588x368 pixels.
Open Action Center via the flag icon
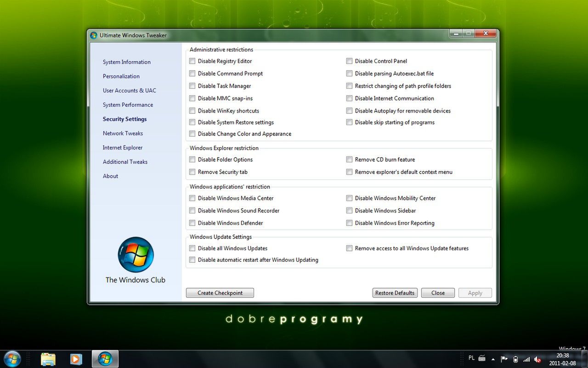[x=504, y=359]
